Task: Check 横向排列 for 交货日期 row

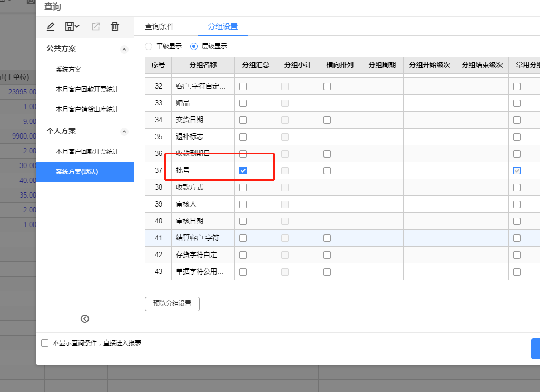Action: tap(327, 120)
